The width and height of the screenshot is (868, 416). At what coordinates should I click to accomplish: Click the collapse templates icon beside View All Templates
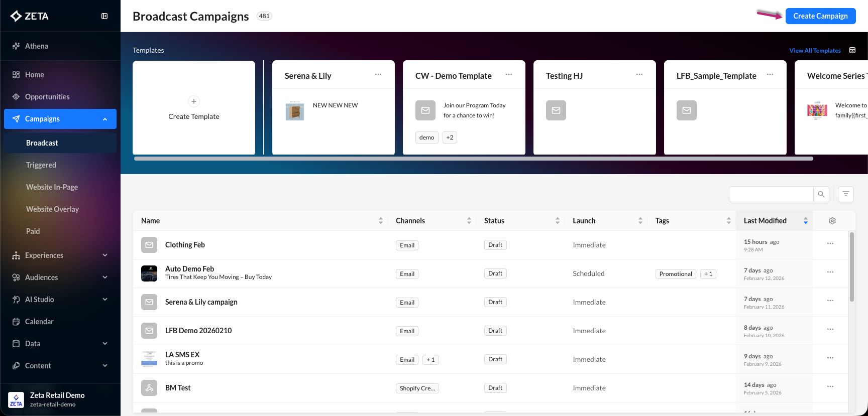[x=852, y=50]
